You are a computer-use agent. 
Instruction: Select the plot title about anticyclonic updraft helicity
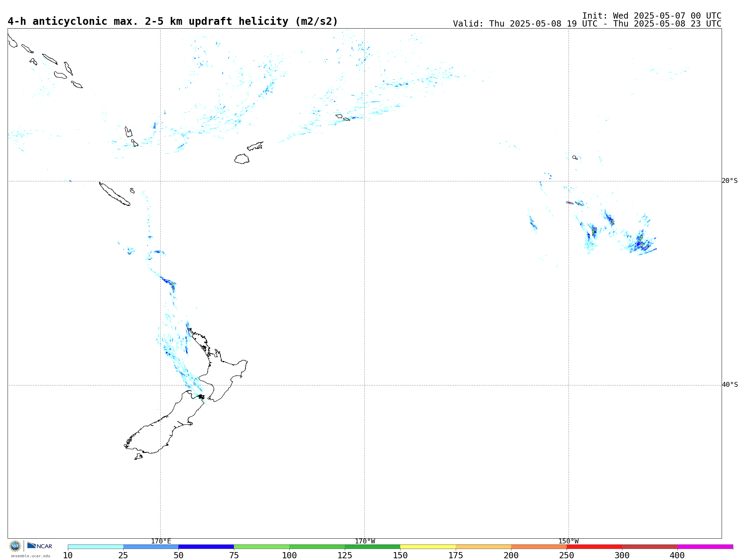(x=173, y=21)
